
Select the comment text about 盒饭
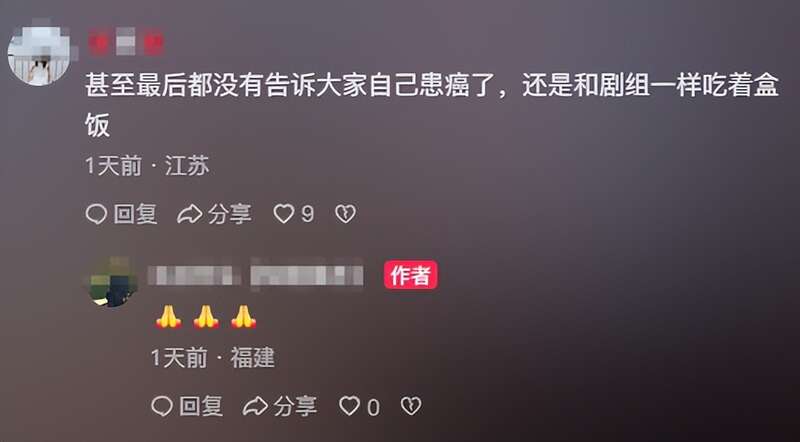[432, 105]
